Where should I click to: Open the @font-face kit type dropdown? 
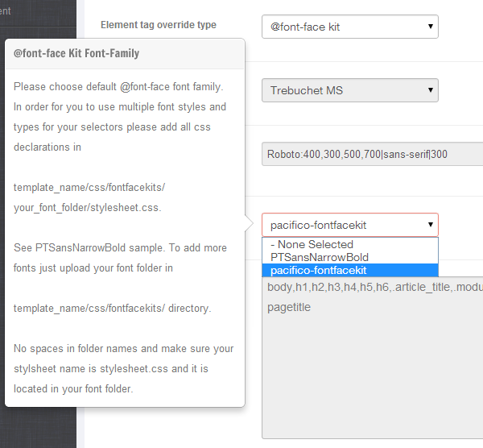350,27
